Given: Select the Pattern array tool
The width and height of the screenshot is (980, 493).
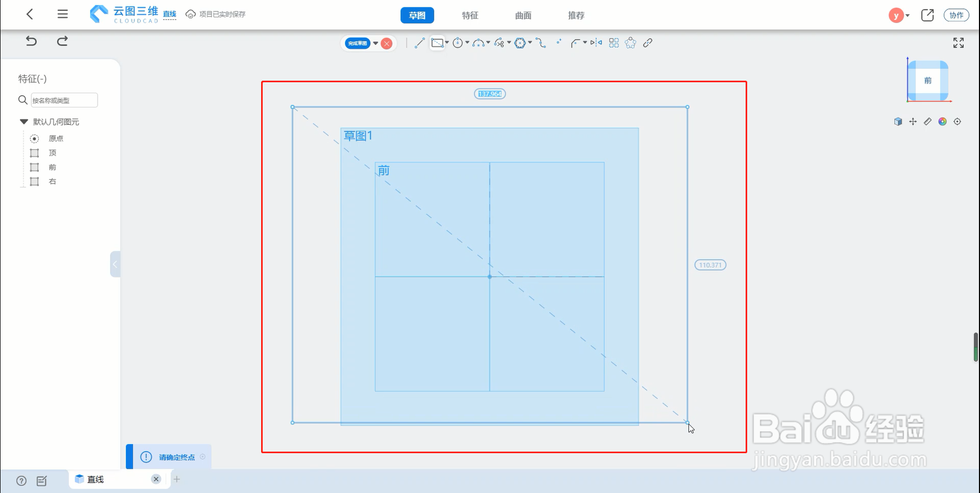Looking at the screenshot, I should coord(614,43).
